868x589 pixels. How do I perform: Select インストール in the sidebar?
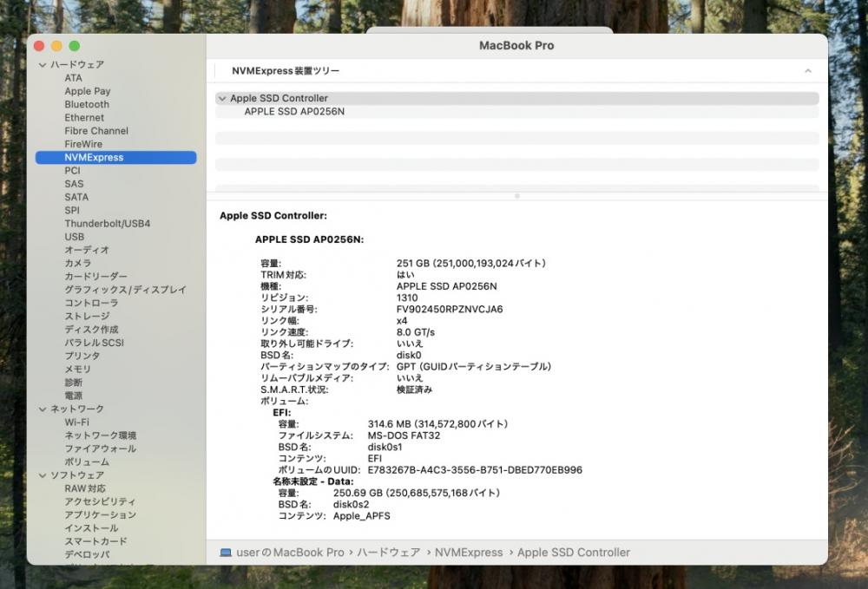(91, 529)
